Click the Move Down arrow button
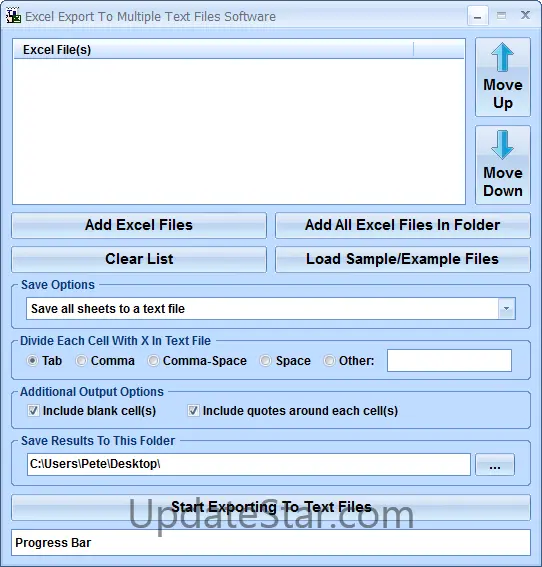Image resolution: width=542 pixels, height=567 pixels. click(x=503, y=165)
